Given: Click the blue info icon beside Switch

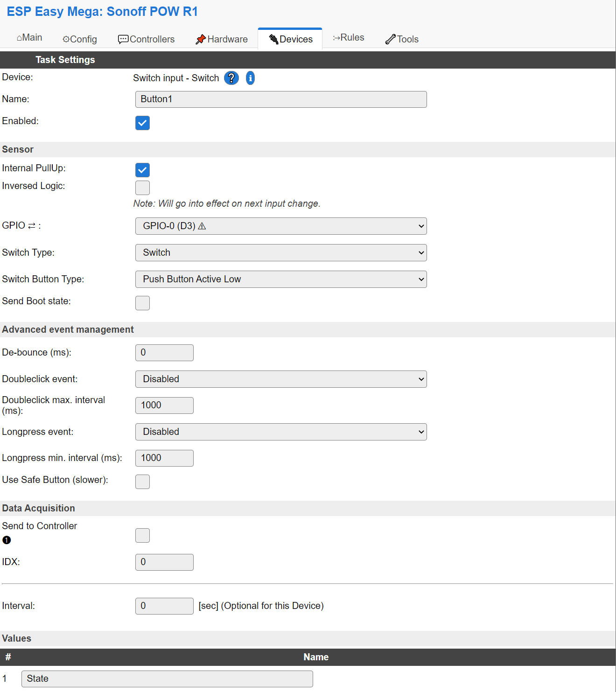Looking at the screenshot, I should 250,78.
